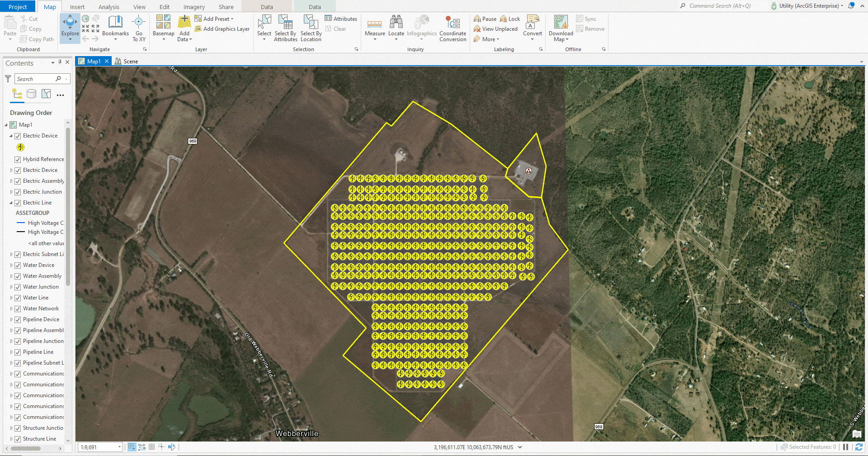Open Select By Attributes

pos(286,28)
